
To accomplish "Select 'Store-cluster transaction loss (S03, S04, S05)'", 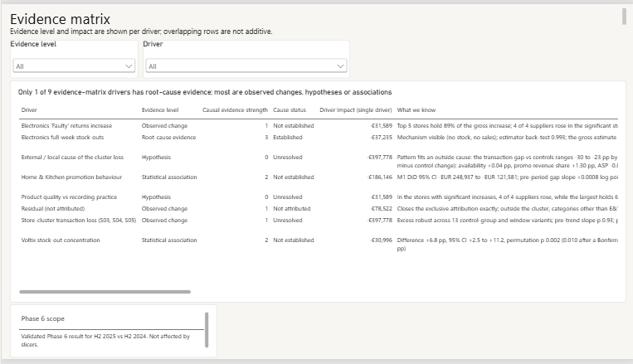I will point(79,220).
